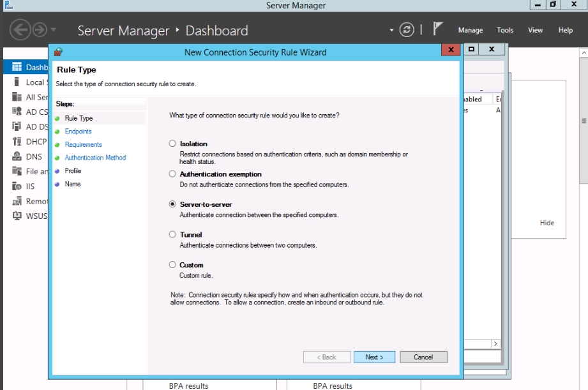Screen dimensions: 588x390
Task: Maximize the background firewall window
Action: (x=471, y=49)
